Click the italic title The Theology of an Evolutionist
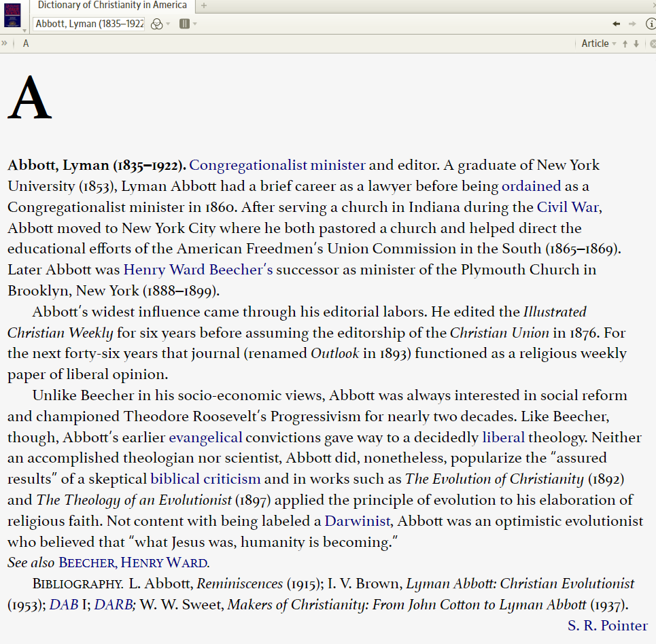 click(134, 500)
